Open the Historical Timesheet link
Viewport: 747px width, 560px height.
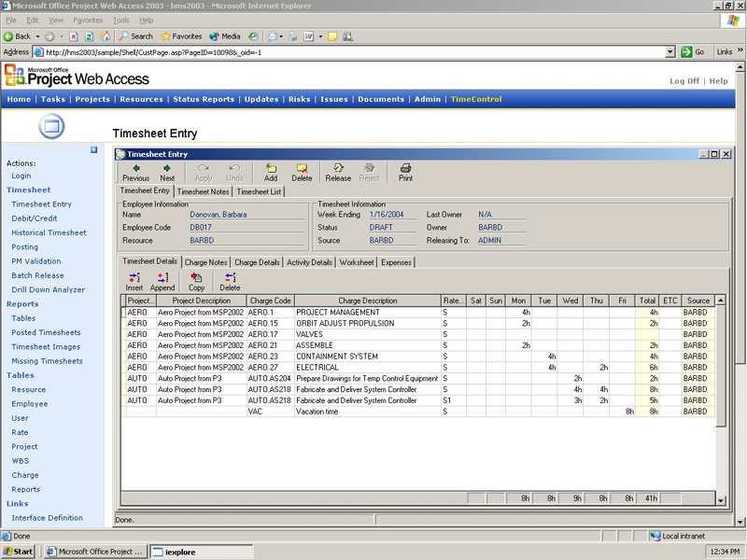pos(49,232)
